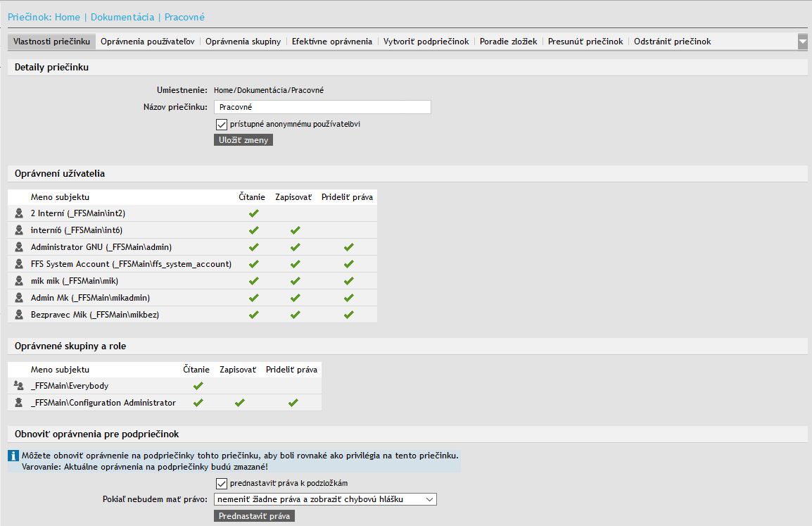The width and height of the screenshot is (812, 526).
Task: Click the Prednastaviť práva button
Action: click(x=254, y=516)
